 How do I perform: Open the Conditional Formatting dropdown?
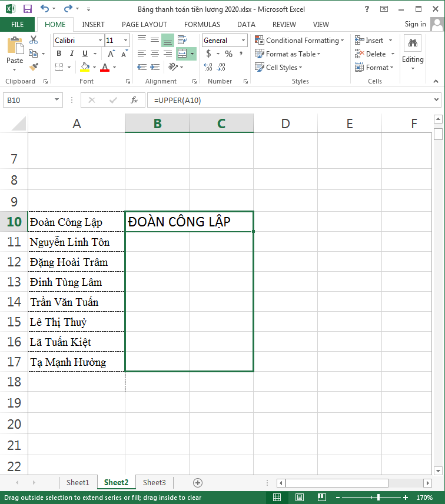pos(300,41)
